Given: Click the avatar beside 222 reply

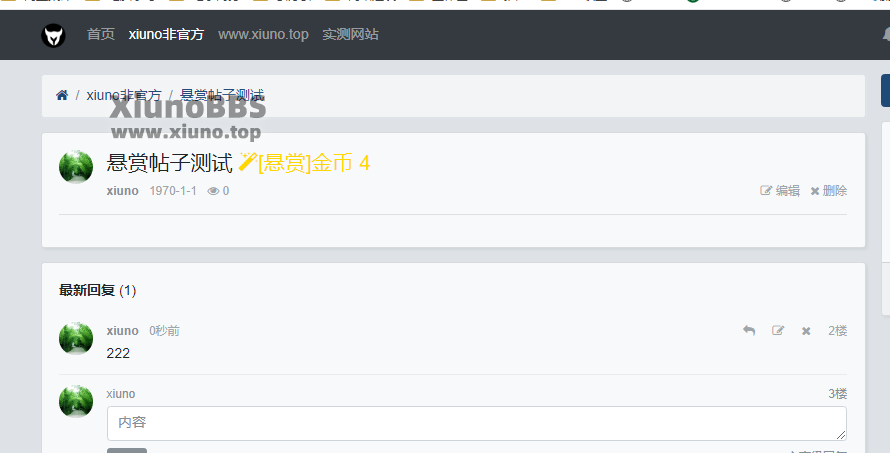Looking at the screenshot, I should (x=76, y=338).
